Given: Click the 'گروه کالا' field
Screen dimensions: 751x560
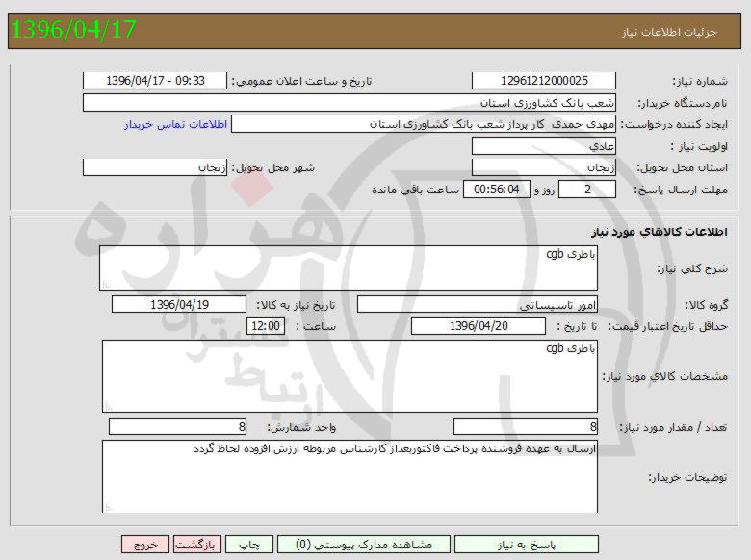Looking at the screenshot, I should pyautogui.click(x=478, y=305).
